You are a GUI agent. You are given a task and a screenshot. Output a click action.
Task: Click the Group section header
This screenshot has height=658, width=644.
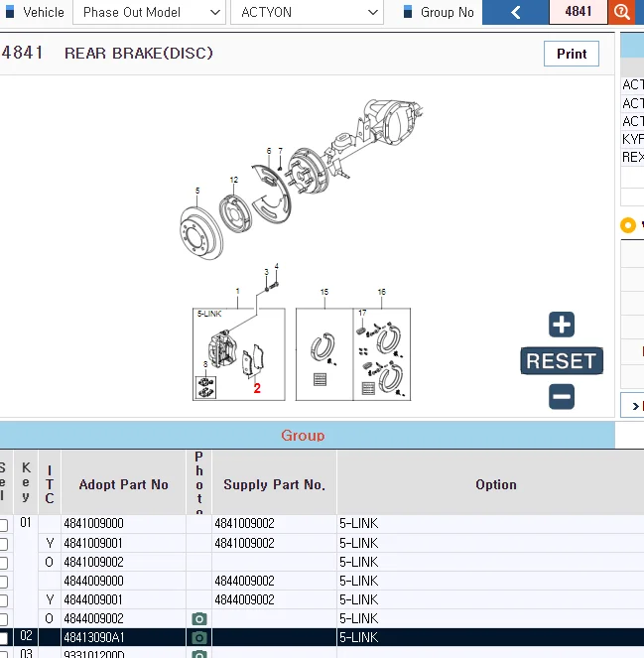point(303,435)
